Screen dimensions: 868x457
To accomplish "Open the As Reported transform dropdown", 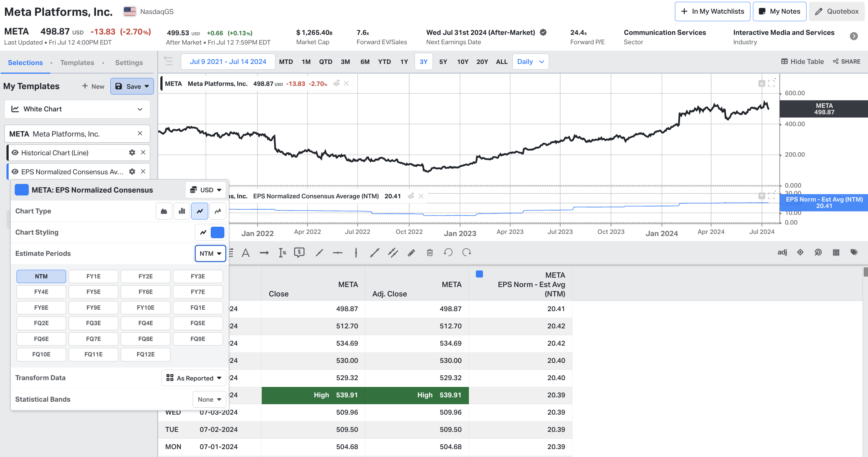I will point(194,378).
